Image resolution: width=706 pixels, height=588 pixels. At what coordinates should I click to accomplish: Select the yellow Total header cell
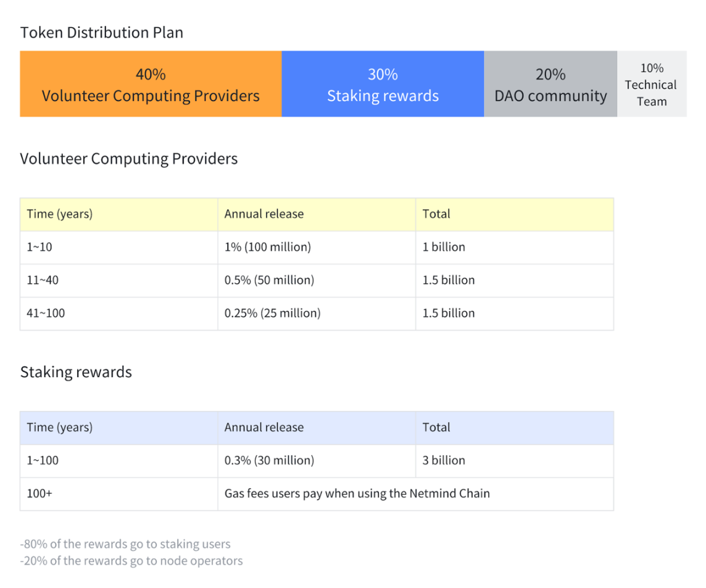click(515, 214)
